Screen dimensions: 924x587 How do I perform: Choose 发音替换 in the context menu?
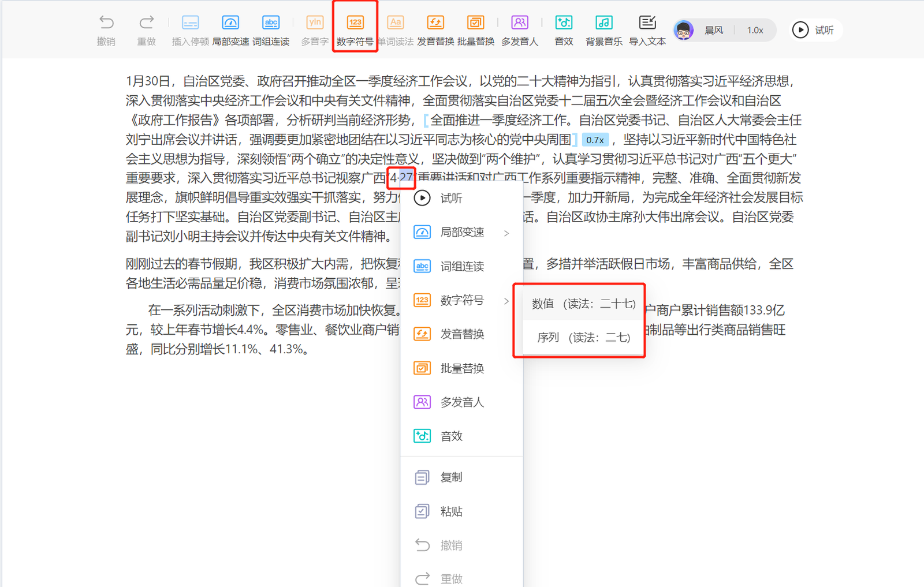(461, 334)
